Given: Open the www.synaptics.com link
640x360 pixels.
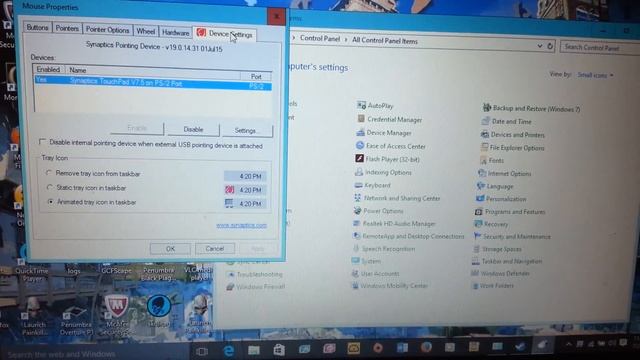Looking at the screenshot, I should [x=241, y=225].
